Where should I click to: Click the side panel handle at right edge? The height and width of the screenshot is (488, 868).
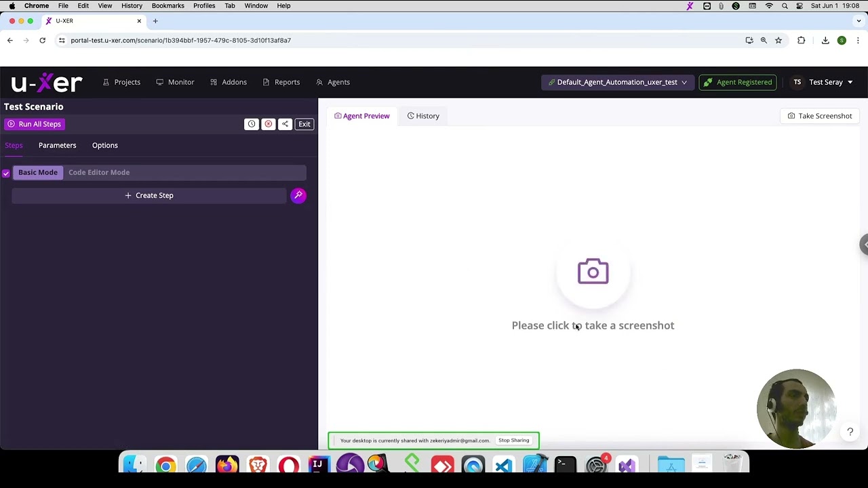pos(864,245)
